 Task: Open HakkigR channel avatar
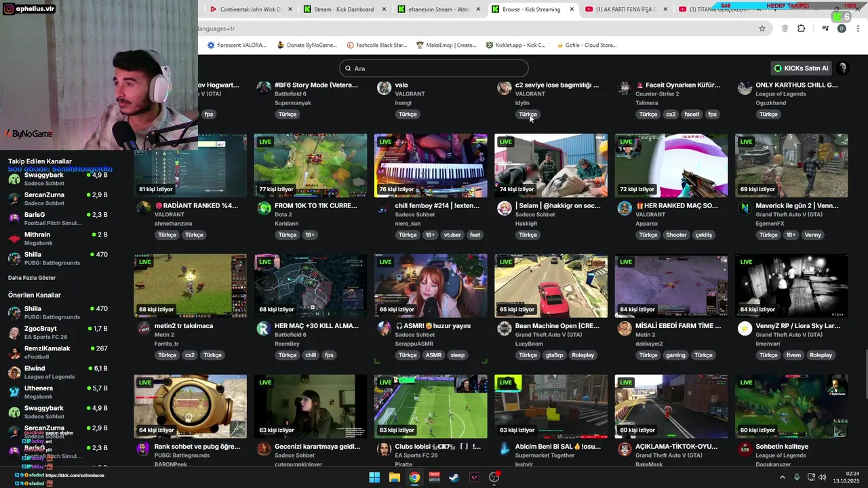tap(505, 208)
